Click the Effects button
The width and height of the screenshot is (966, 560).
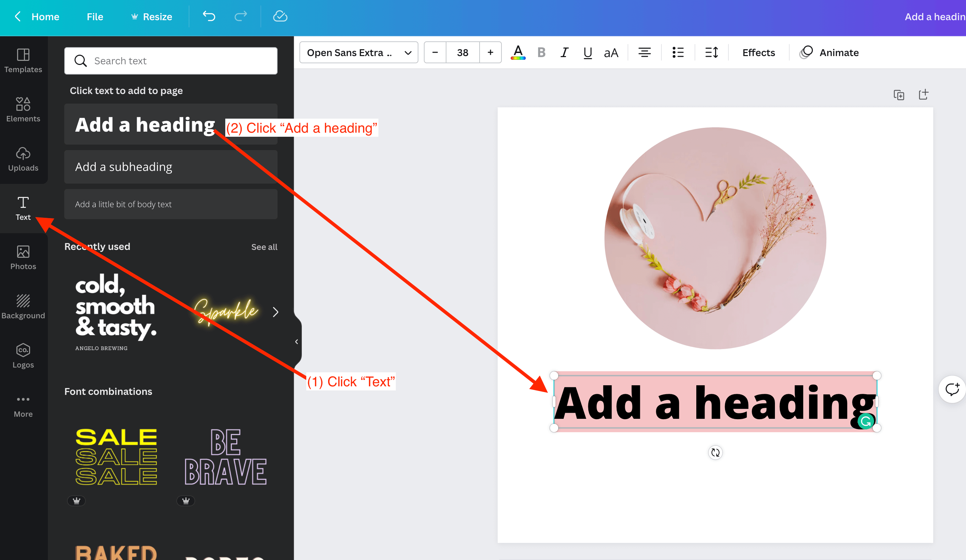click(x=758, y=53)
